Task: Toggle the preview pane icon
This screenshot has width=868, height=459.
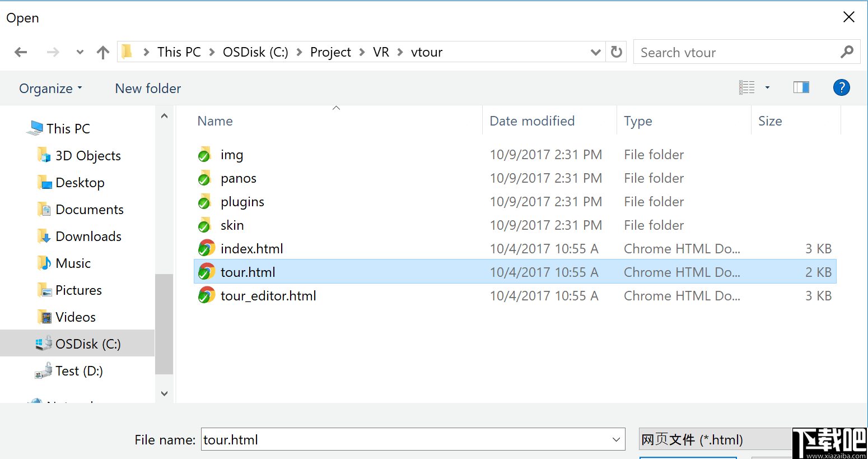Action: tap(801, 87)
